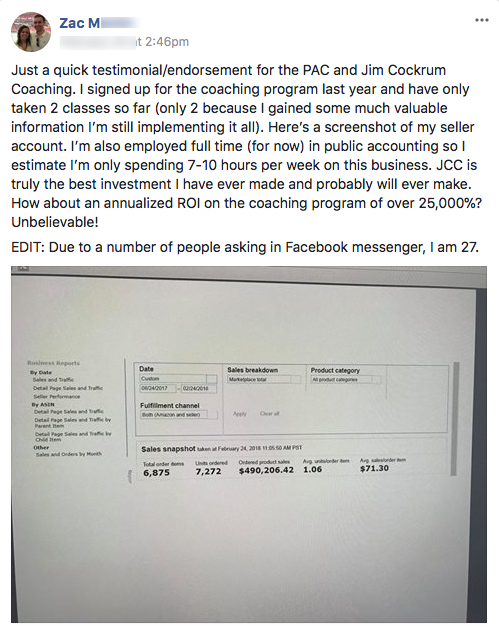499x627 pixels.
Task: Open the Fulfillment channel dropdown
Action: 179,415
